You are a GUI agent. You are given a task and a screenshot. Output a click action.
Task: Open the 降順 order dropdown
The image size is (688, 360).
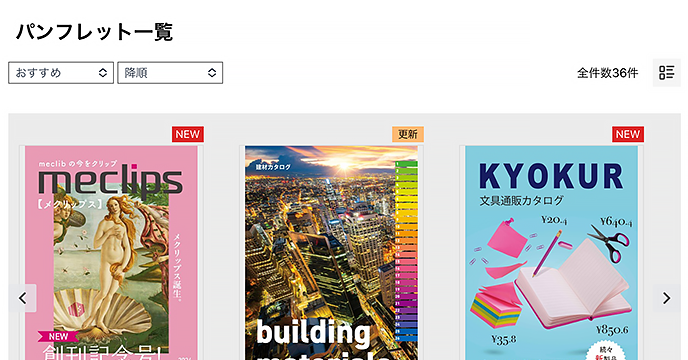[x=170, y=73]
